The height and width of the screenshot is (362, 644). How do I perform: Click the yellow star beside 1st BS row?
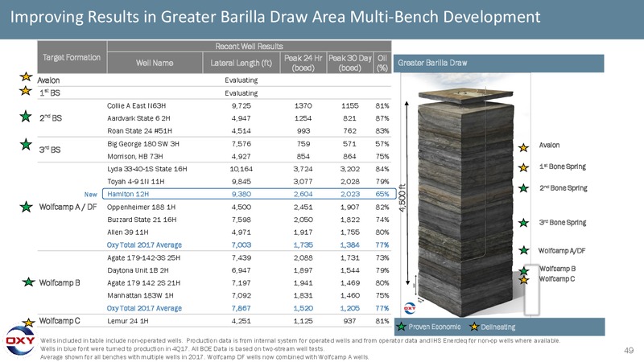26,91
